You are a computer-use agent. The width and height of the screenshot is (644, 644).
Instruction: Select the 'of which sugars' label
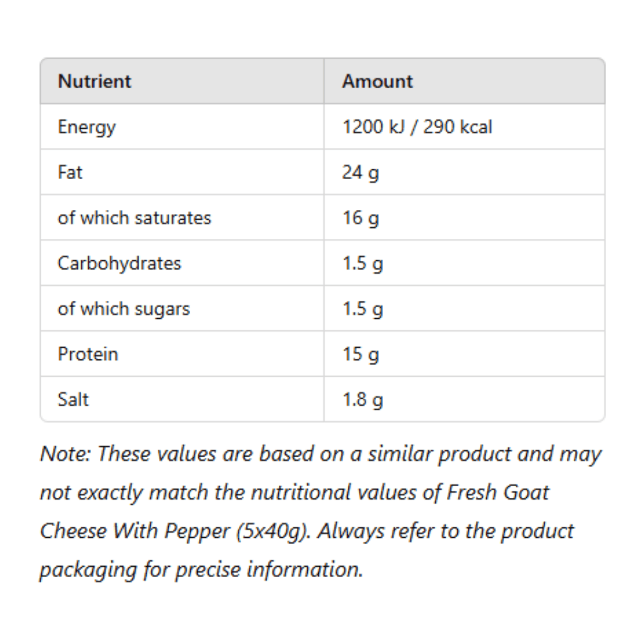tap(124, 309)
